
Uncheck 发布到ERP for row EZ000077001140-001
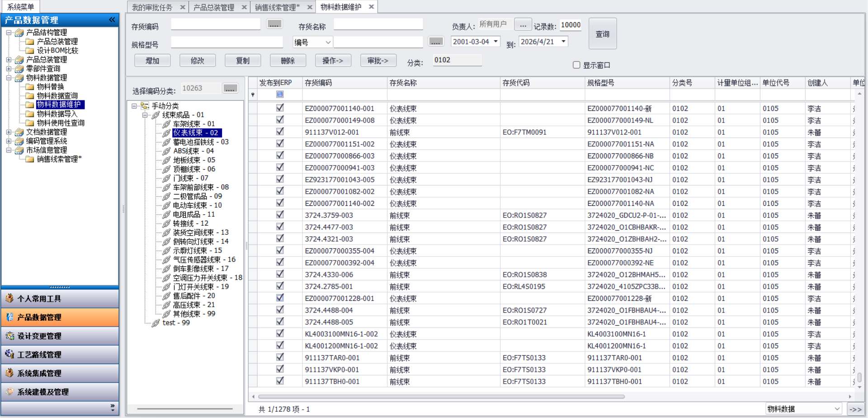[280, 108]
